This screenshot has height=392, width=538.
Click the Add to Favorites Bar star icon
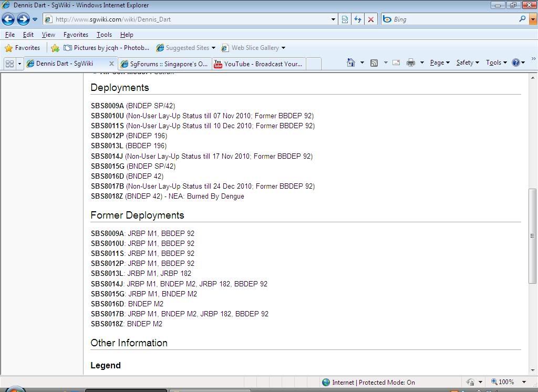[x=55, y=48]
